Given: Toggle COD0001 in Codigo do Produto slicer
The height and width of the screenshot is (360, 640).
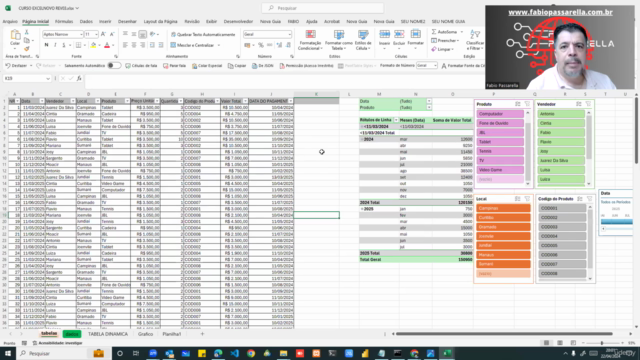Looking at the screenshot, I should (x=562, y=208).
